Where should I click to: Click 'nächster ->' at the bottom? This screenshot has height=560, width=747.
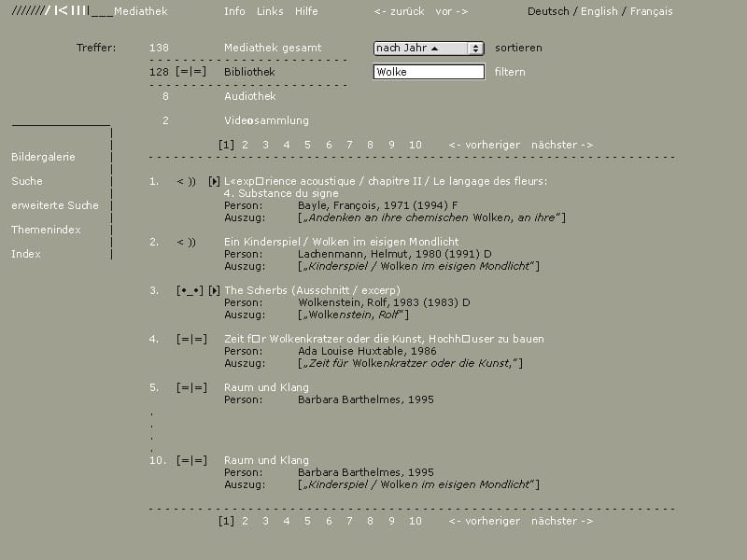pos(562,521)
